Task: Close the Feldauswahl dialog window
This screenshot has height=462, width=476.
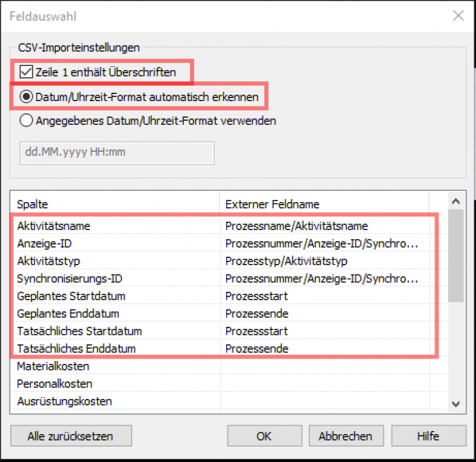Action: click(458, 16)
